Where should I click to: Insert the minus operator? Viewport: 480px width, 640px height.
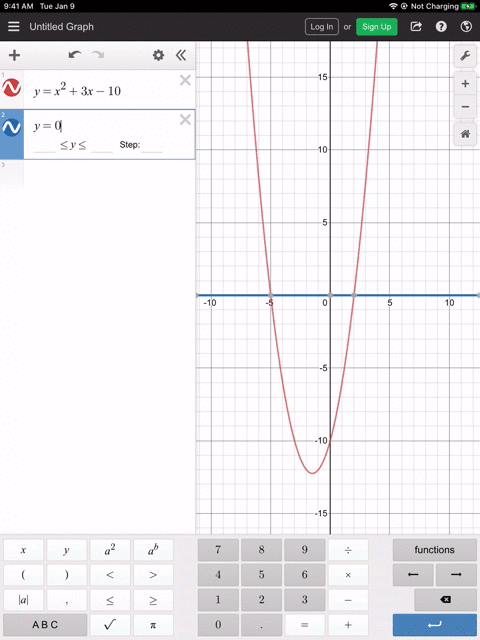click(x=348, y=600)
